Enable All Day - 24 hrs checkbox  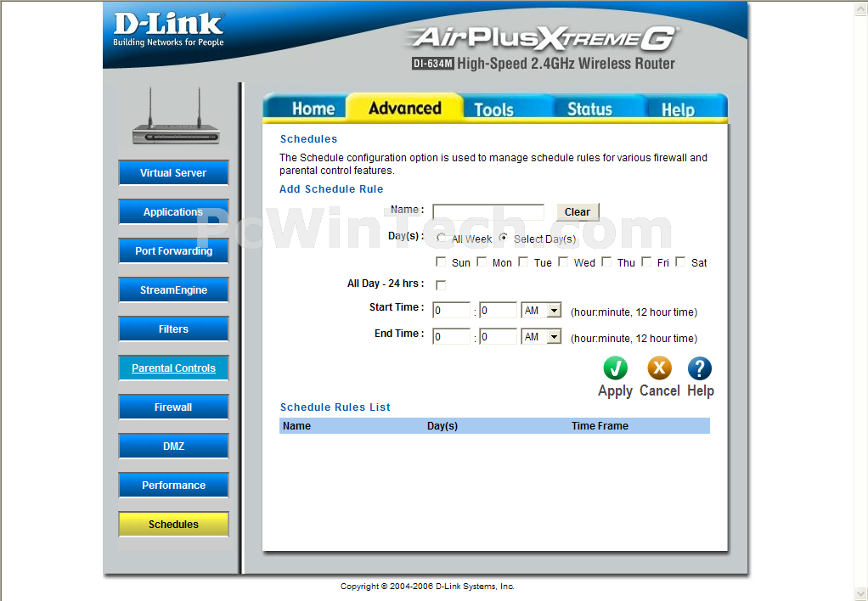point(441,285)
